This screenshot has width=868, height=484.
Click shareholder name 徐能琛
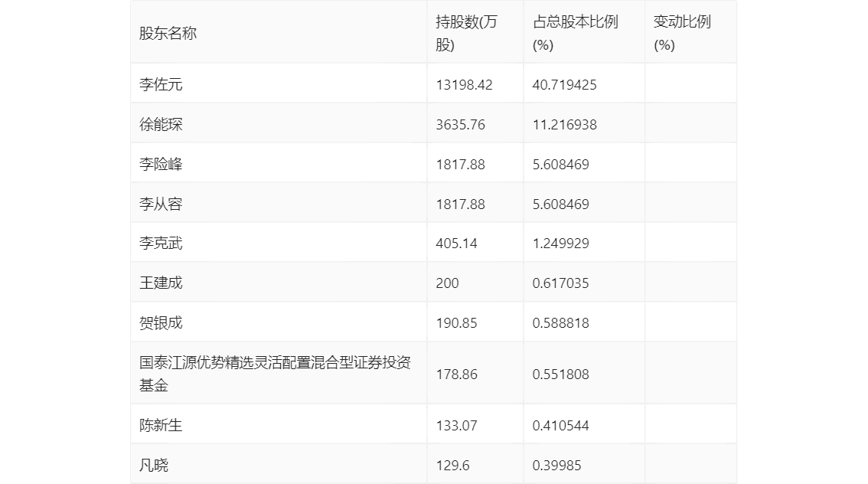(x=161, y=125)
